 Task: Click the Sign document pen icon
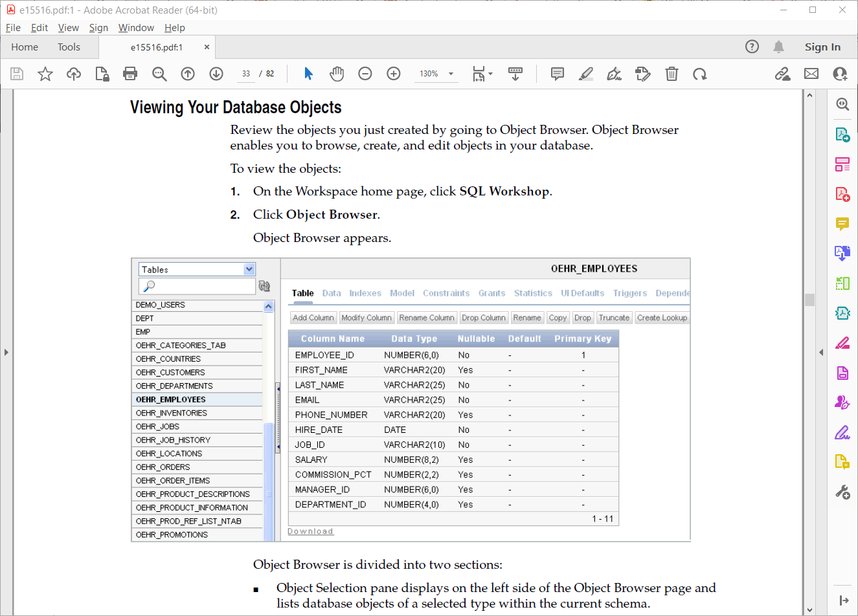point(614,74)
